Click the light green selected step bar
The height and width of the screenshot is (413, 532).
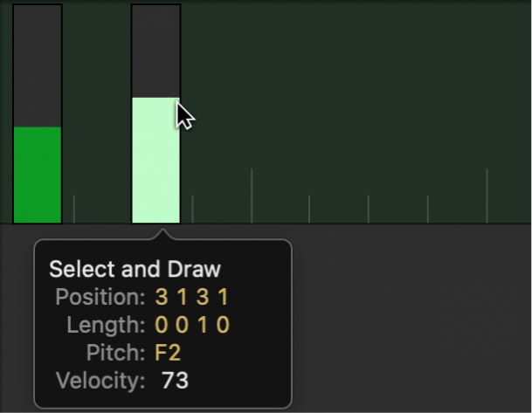[x=155, y=162]
